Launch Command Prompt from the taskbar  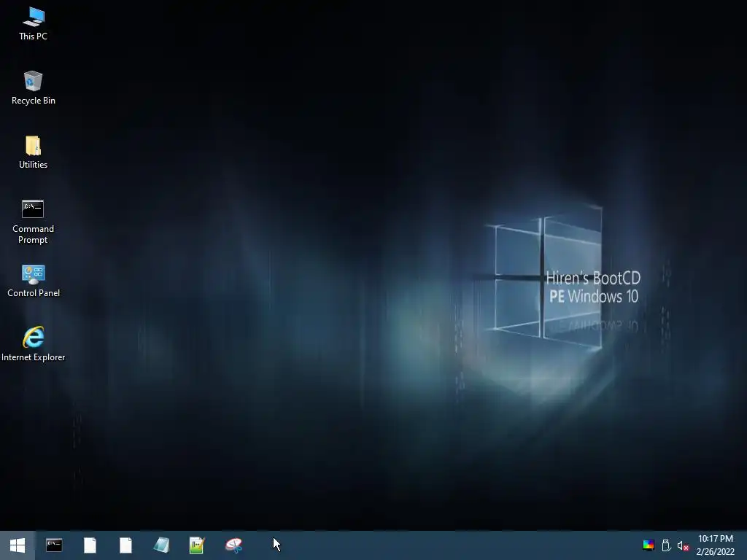(x=54, y=545)
